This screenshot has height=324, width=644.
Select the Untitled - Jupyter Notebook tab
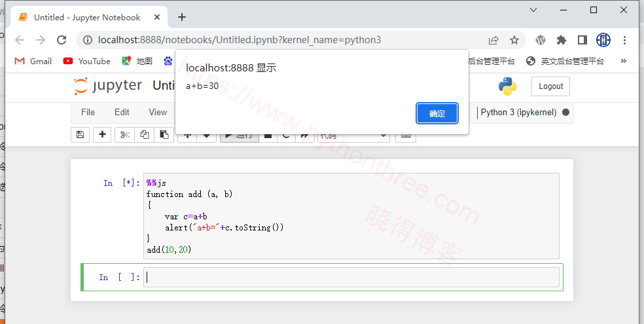click(86, 17)
